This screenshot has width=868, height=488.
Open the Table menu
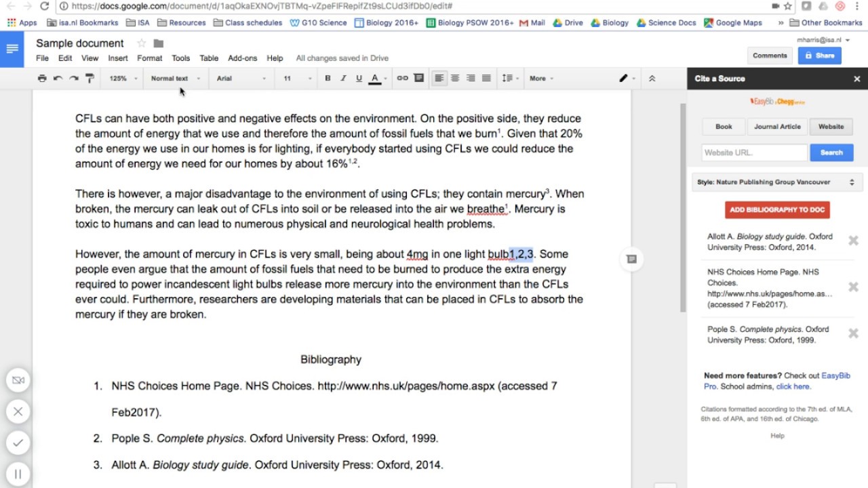(209, 58)
